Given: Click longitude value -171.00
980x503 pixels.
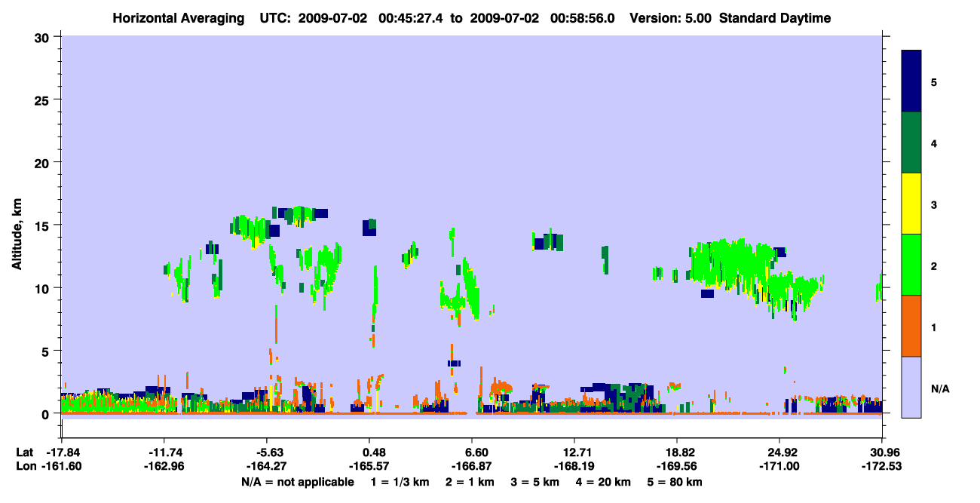Looking at the screenshot, I should click(x=779, y=467).
